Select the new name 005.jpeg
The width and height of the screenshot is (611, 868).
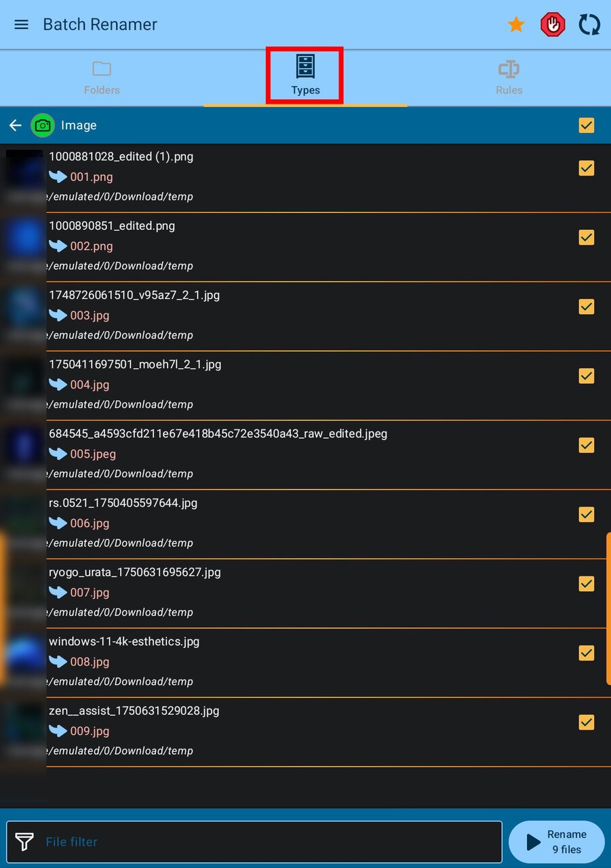click(x=93, y=454)
